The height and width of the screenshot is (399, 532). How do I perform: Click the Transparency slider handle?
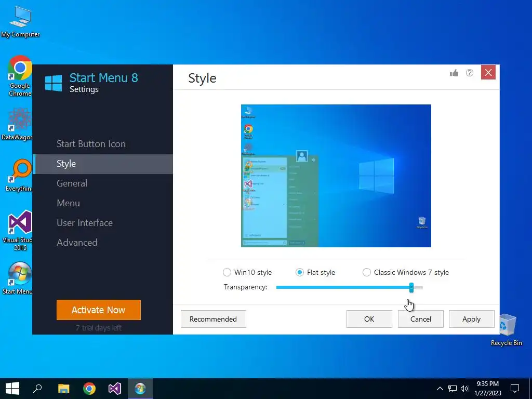(x=411, y=288)
